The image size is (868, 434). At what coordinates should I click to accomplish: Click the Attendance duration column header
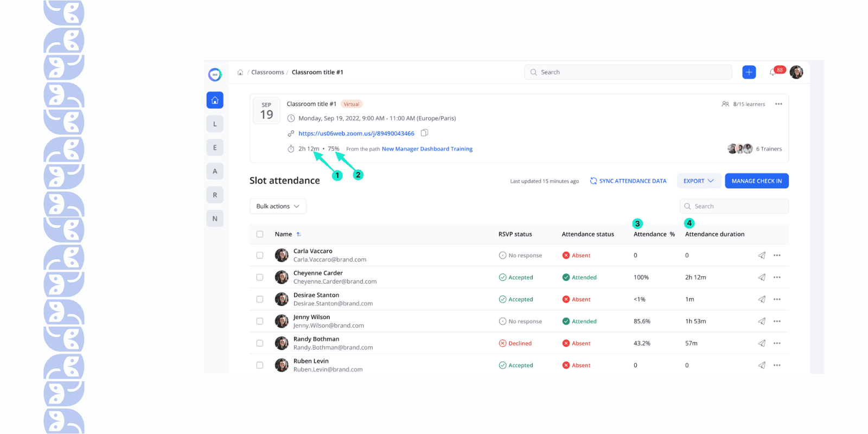pos(714,234)
